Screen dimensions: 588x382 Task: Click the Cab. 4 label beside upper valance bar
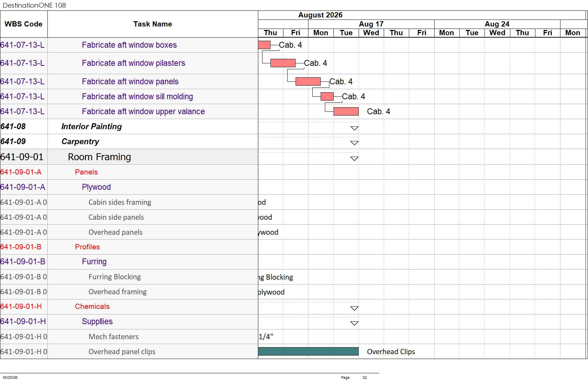pos(379,111)
